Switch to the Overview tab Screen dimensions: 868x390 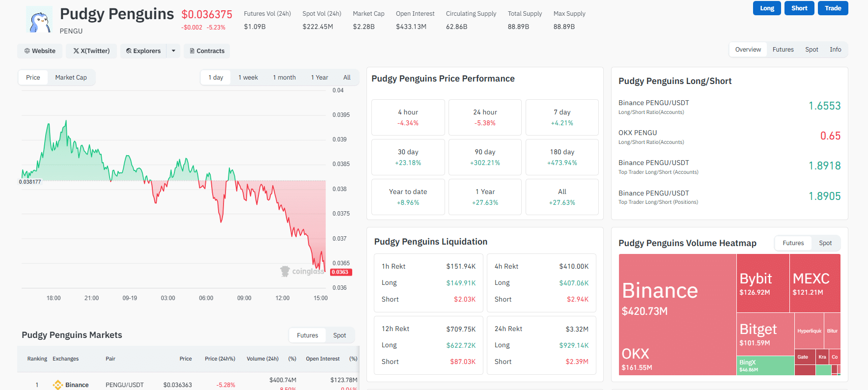(748, 50)
